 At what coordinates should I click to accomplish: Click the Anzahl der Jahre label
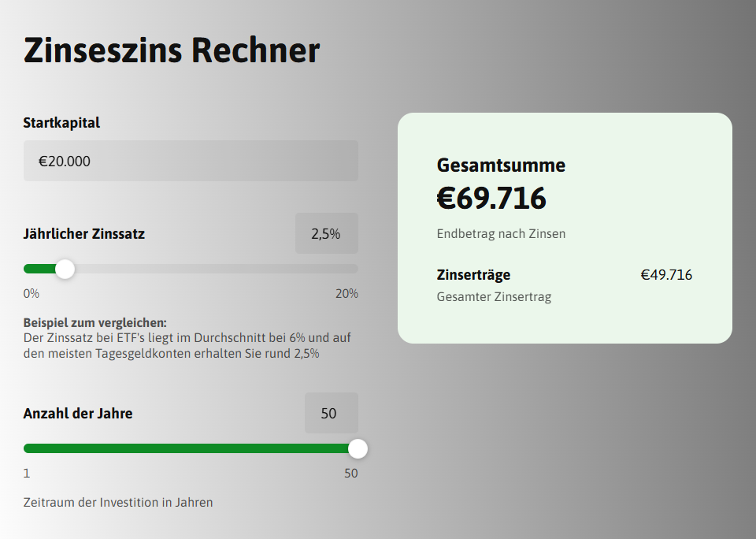[x=78, y=413]
